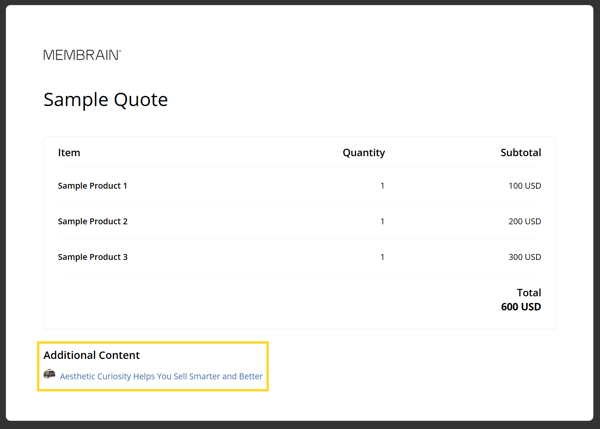The width and height of the screenshot is (600, 429).
Task: Click the article thumbnail beside Aesthetic Curiosity link
Action: 50,375
